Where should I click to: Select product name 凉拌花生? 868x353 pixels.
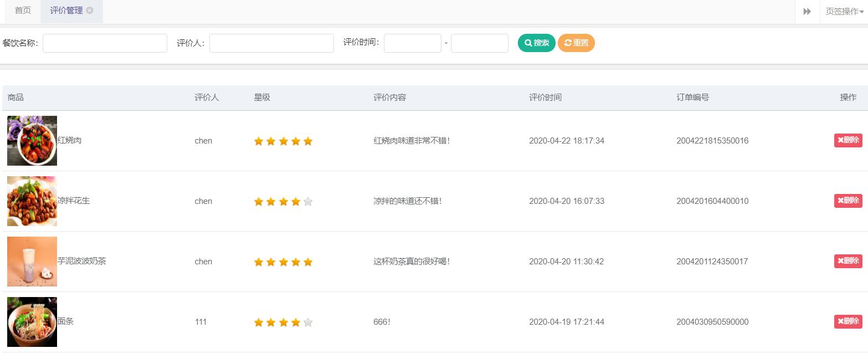tap(74, 201)
